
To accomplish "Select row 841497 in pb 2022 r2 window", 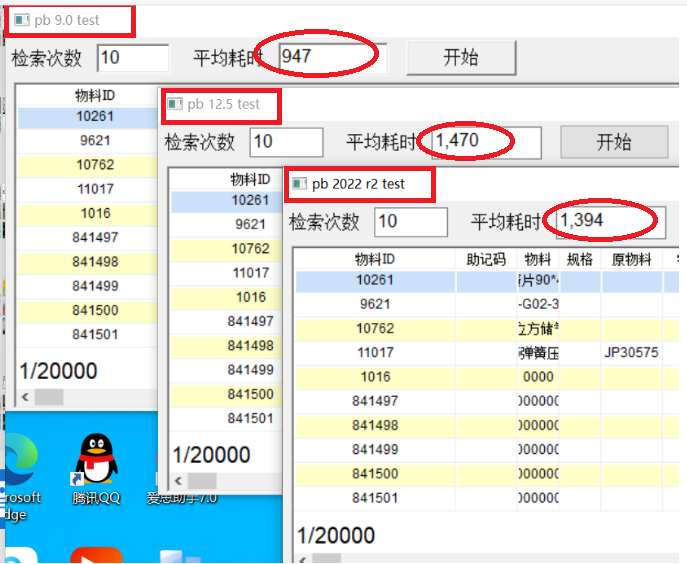I will [486, 401].
